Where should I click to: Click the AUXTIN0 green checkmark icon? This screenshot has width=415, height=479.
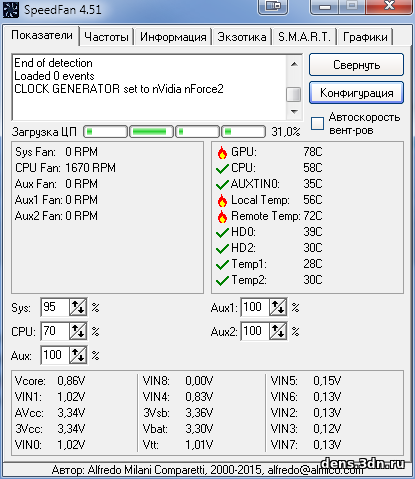pyautogui.click(x=222, y=184)
